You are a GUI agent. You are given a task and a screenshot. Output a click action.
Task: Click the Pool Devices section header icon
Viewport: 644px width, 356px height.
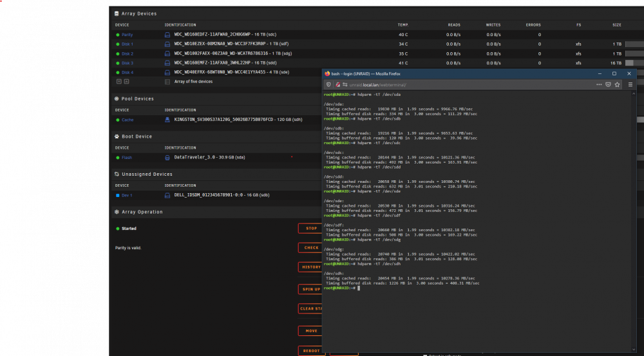117,99
